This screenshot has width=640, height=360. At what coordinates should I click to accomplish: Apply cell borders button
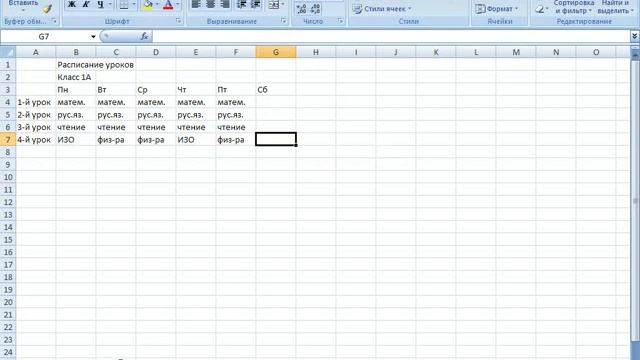coord(124,4)
